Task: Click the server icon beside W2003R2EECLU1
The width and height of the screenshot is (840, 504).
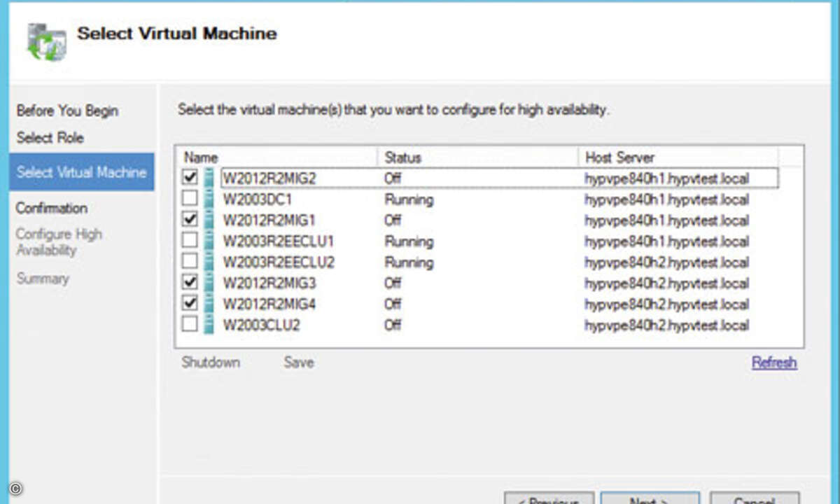Action: click(x=209, y=241)
